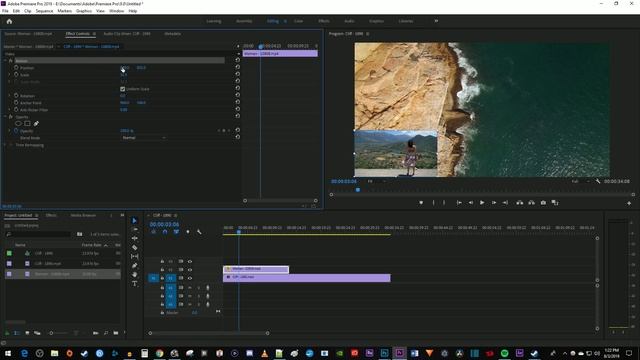Open the Blend Mode dropdown set to Normal
This screenshot has height=360, width=640.
pos(144,138)
